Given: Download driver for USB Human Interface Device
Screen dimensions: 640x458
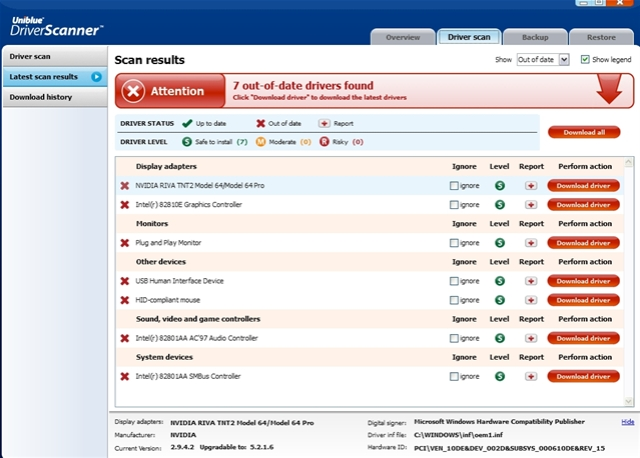Looking at the screenshot, I should point(583,281).
